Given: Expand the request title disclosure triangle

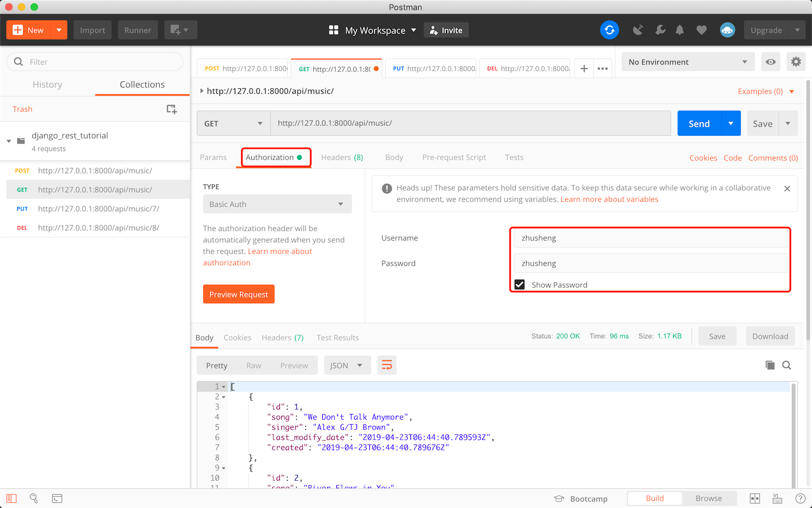Looking at the screenshot, I should [202, 91].
